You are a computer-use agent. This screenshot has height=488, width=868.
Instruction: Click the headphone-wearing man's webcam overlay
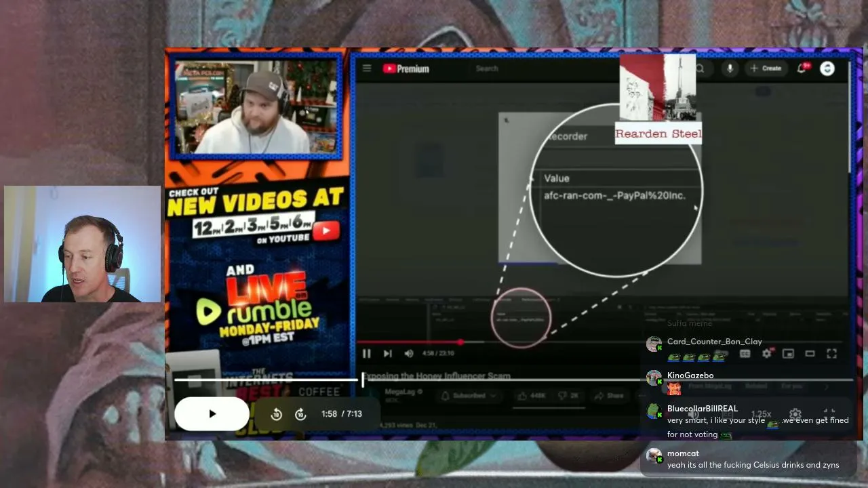click(x=83, y=244)
